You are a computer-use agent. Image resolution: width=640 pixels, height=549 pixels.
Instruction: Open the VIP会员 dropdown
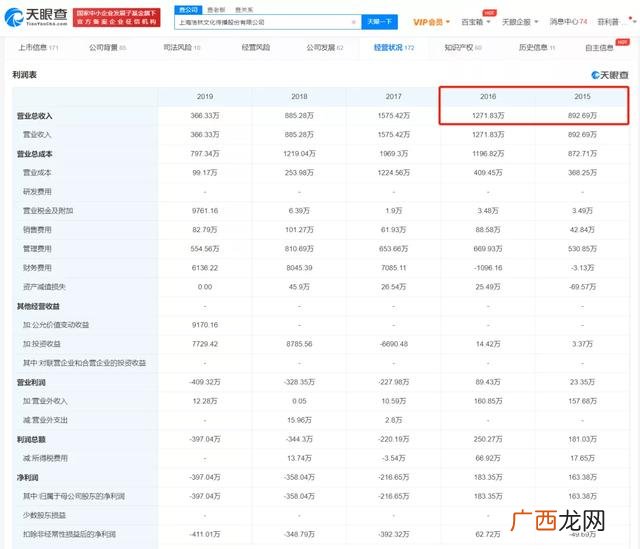tap(431, 22)
